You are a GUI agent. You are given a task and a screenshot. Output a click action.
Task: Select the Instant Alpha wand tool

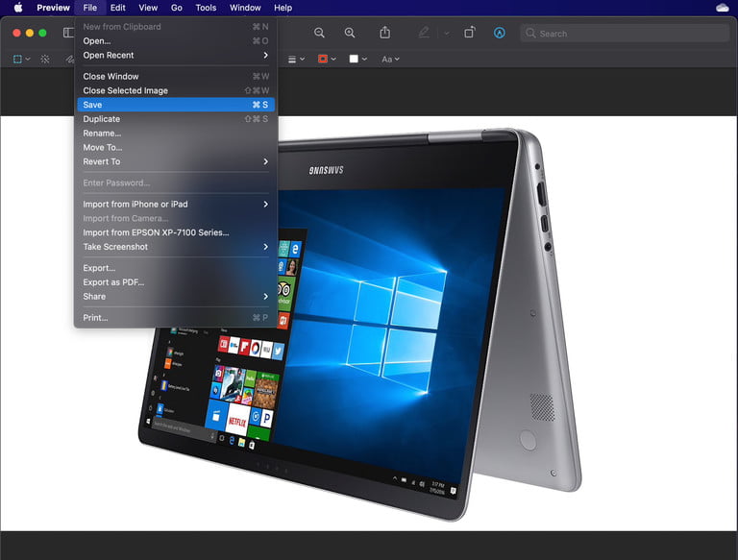[x=45, y=60]
